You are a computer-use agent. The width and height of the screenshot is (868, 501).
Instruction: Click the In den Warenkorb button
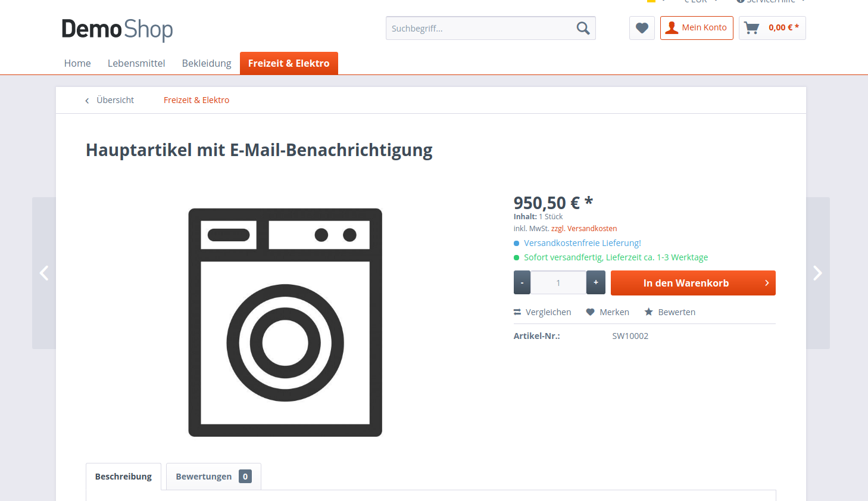692,282
